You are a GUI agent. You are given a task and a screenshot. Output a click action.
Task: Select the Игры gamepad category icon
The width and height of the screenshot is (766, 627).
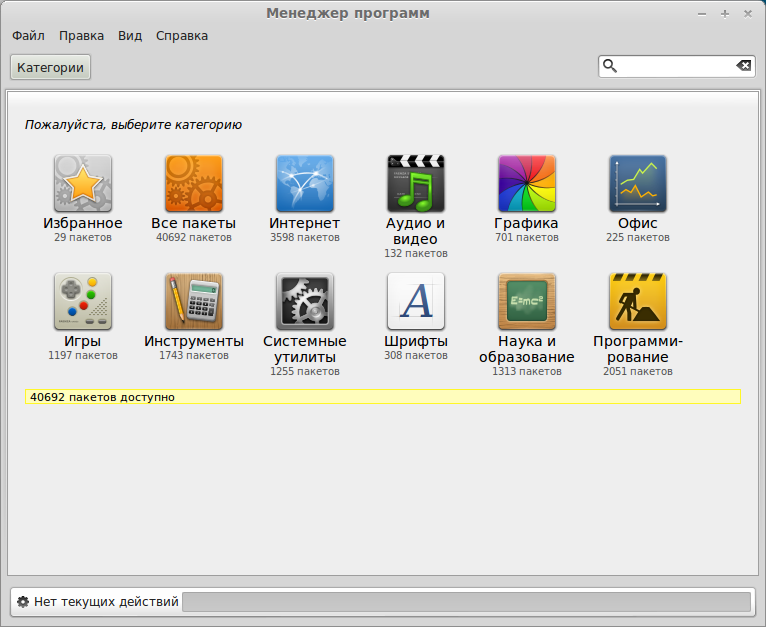click(x=83, y=302)
